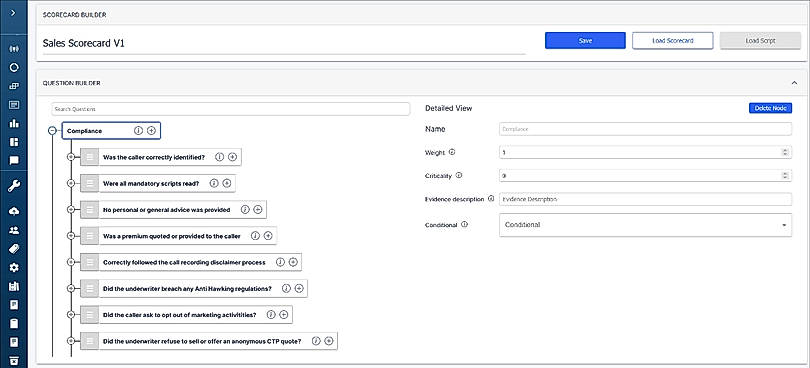The image size is (810, 368).
Task: Open the bar chart analytics sidebar icon
Action: pyautogui.click(x=14, y=123)
